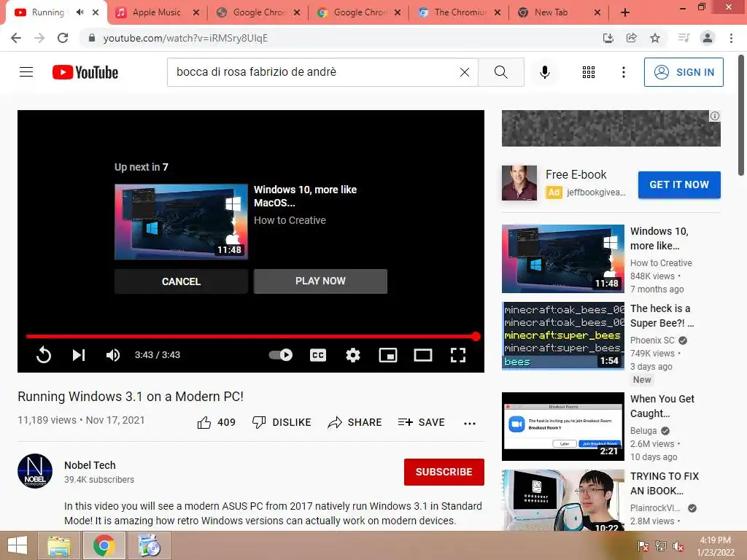
Task: Open the up next video thumbnail in the player
Action: tap(181, 222)
